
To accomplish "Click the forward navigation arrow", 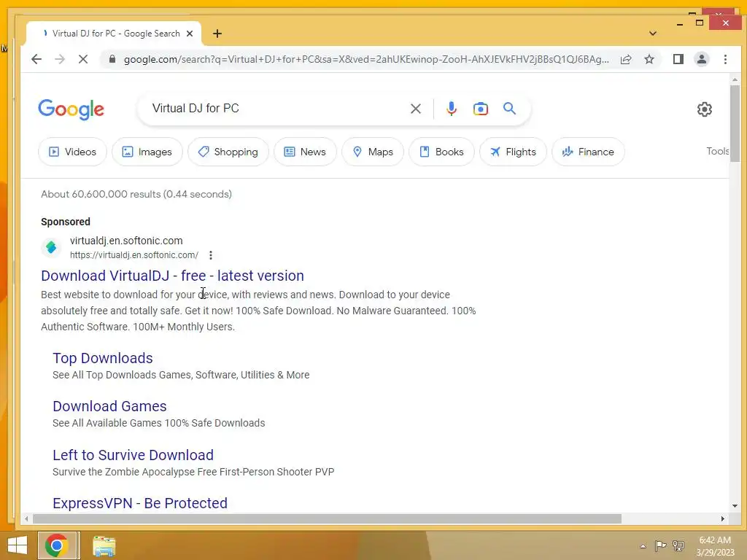I will click(x=60, y=59).
